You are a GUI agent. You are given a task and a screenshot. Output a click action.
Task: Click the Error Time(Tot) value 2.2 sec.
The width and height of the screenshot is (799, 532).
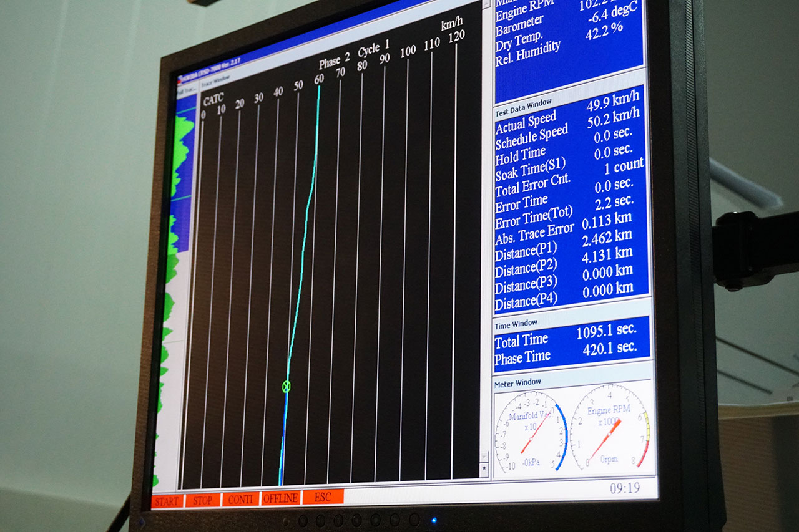pos(614,203)
